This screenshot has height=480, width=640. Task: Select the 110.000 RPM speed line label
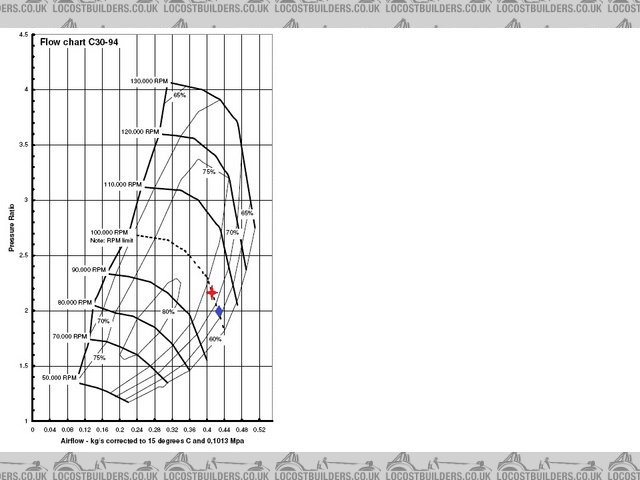123,185
